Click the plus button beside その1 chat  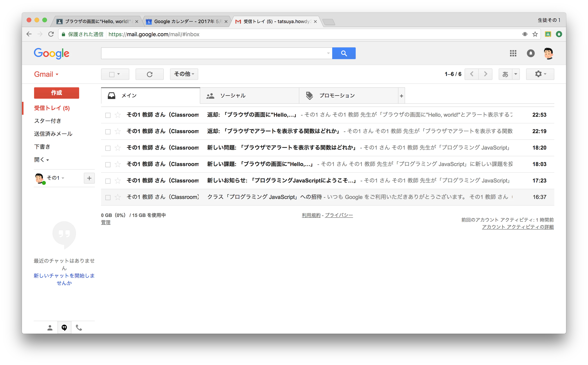coord(89,178)
